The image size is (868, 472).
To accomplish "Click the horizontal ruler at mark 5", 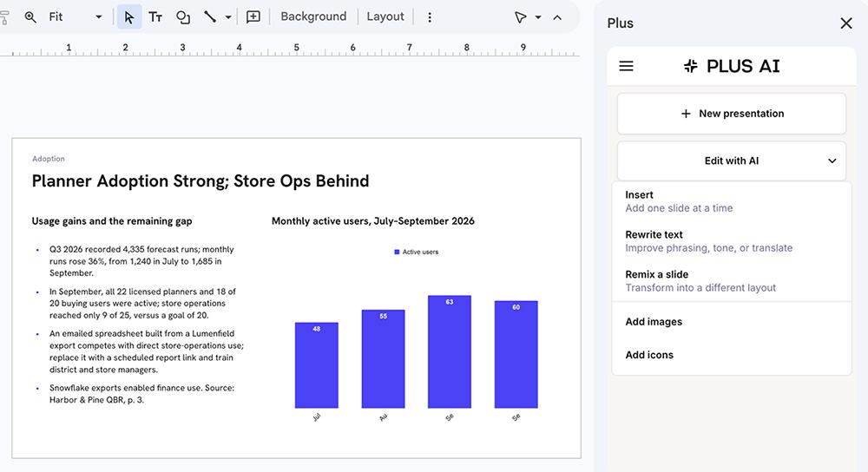I will (296, 48).
